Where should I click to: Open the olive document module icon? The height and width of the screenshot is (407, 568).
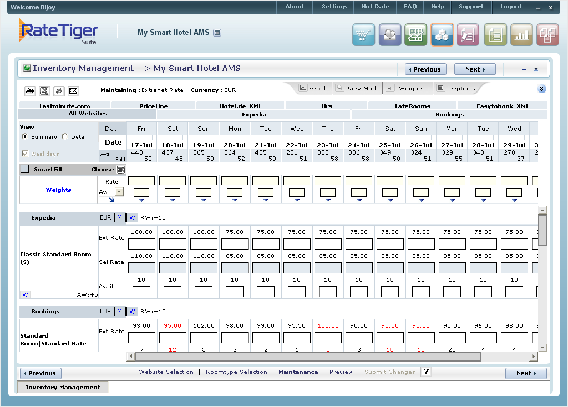495,35
